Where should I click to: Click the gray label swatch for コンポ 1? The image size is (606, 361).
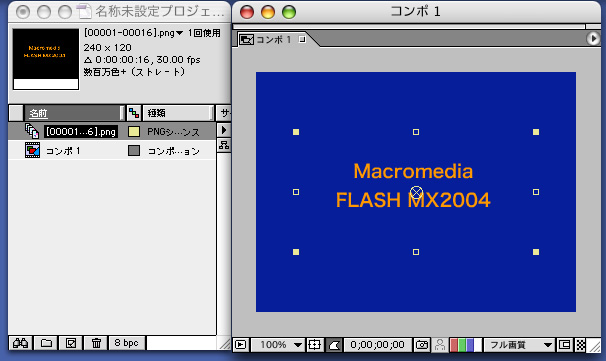point(134,151)
